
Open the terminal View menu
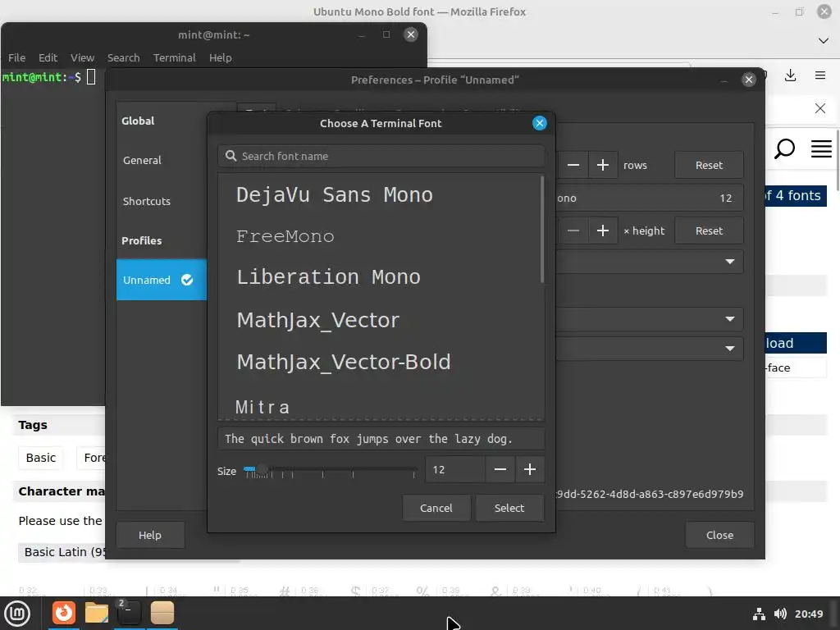(x=82, y=58)
